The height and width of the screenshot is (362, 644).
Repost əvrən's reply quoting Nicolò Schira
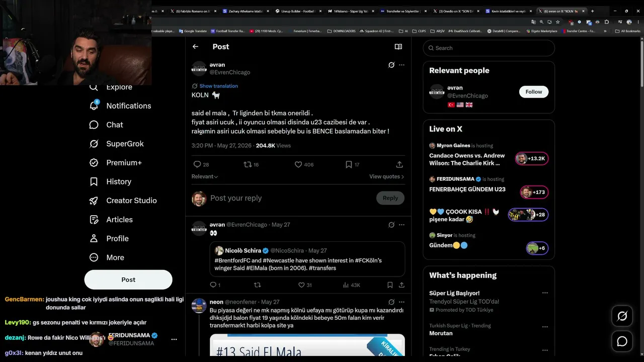[x=257, y=285]
